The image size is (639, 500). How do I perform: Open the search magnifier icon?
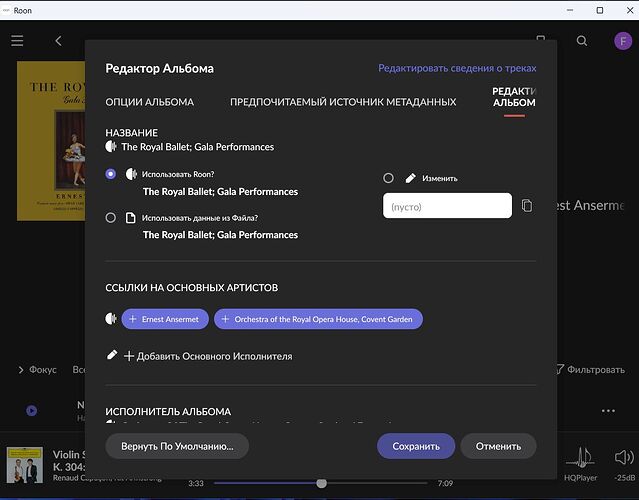coord(582,41)
